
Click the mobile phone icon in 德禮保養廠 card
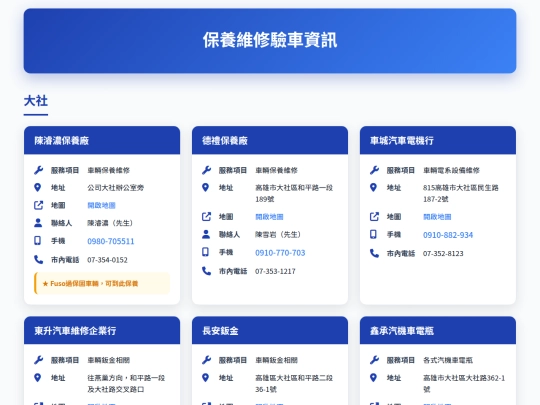(x=206, y=252)
